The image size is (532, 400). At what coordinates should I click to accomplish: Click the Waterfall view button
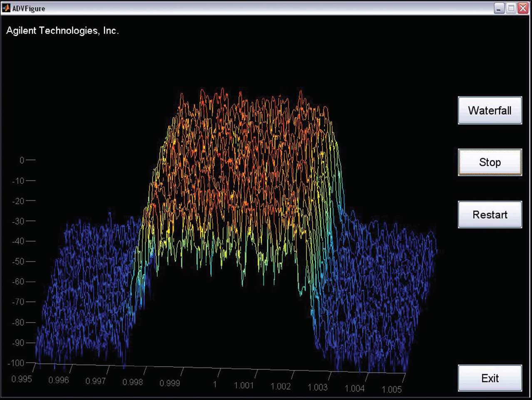(x=490, y=111)
